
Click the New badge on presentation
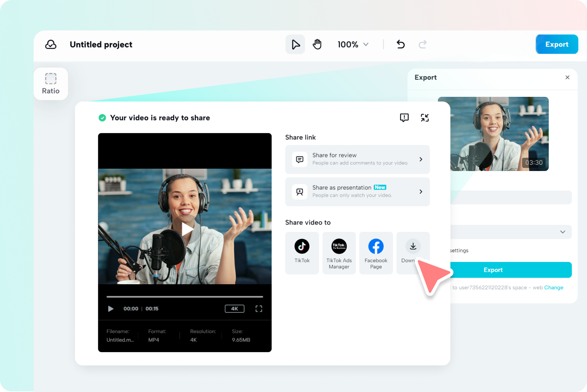(380, 187)
